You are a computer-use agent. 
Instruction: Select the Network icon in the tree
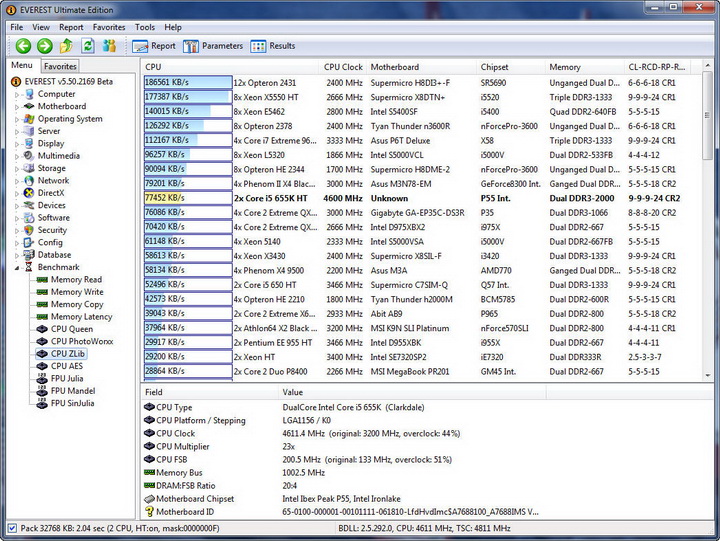tap(29, 181)
